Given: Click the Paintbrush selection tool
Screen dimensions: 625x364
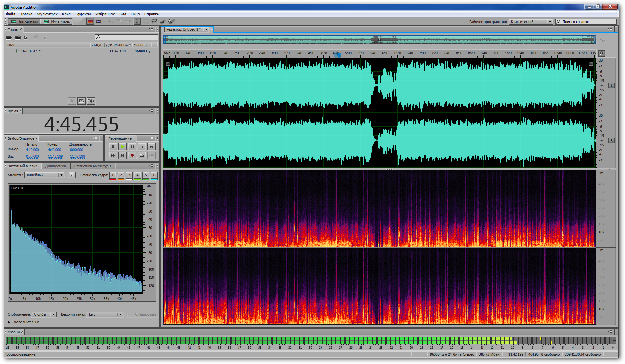Looking at the screenshot, I should tap(163, 21).
